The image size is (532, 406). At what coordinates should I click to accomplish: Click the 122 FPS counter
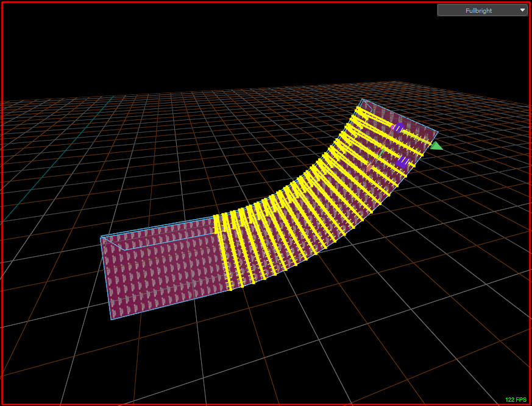point(516,400)
